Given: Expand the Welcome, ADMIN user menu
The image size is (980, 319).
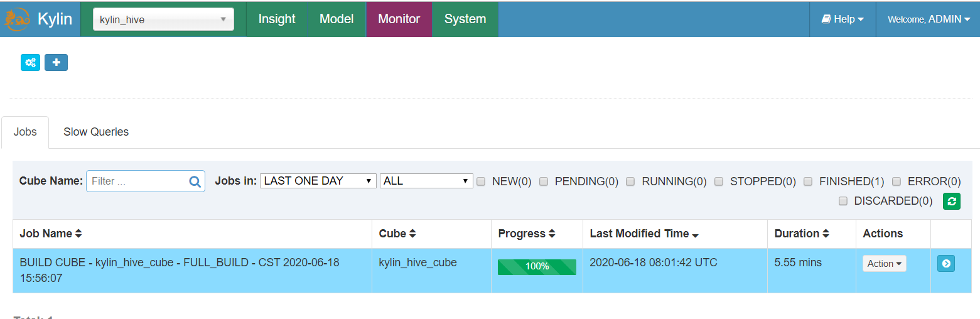Looking at the screenshot, I should coord(928,19).
